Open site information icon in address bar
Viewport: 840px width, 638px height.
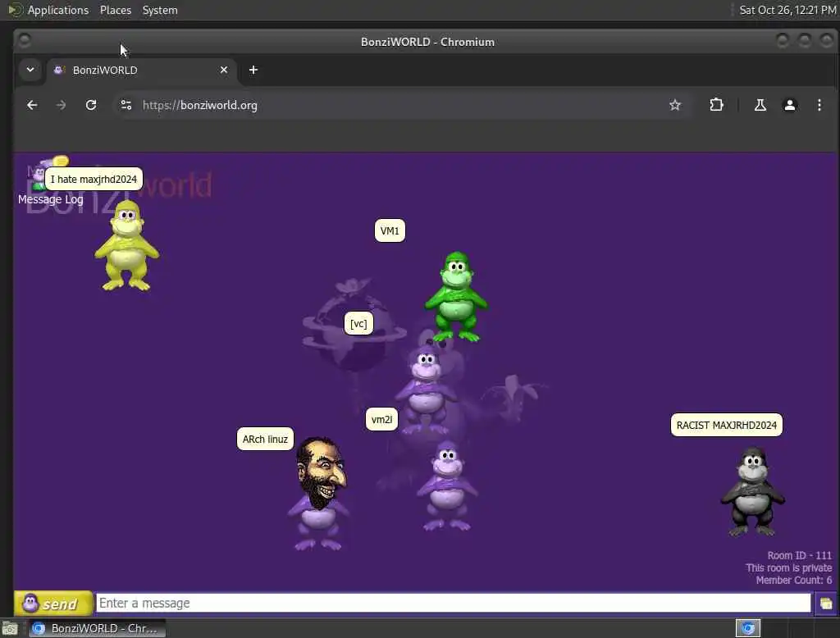coord(126,105)
